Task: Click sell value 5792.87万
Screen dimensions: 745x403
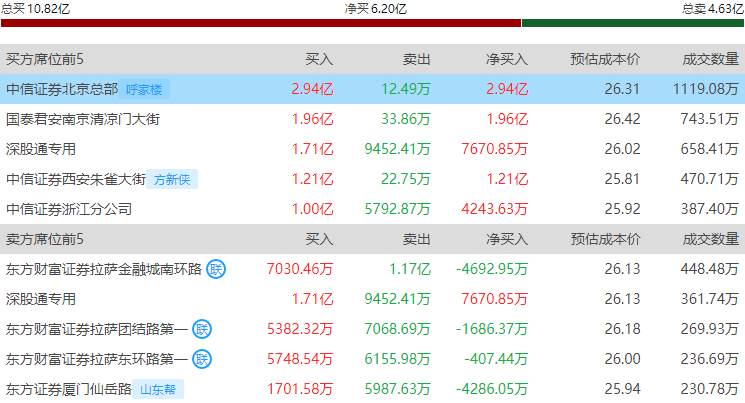Action: (x=397, y=209)
